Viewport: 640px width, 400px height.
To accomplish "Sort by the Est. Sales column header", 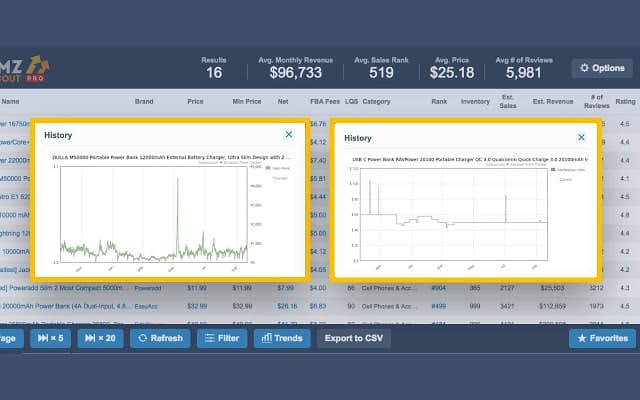I will coord(508,101).
